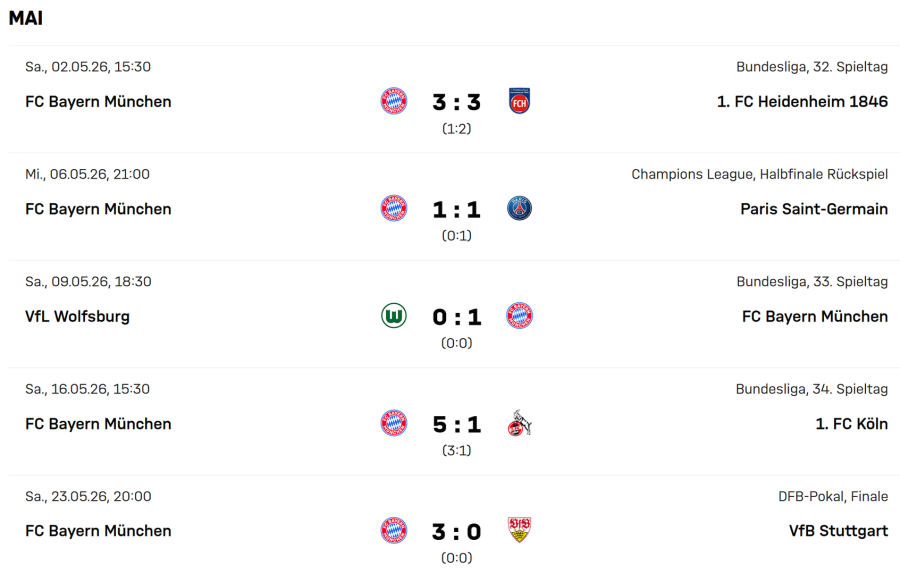Click the VfL Wolfsburg club crest
This screenshot has height=574, width=900.
(x=394, y=316)
